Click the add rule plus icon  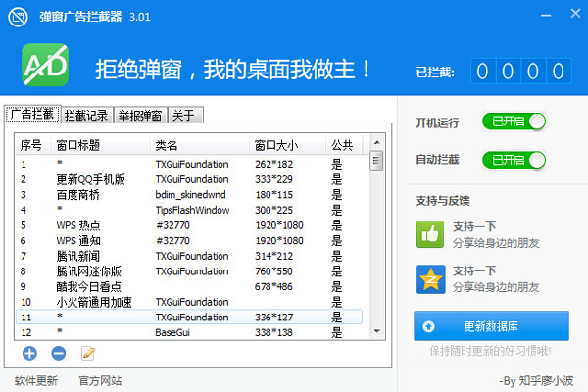click(x=29, y=353)
